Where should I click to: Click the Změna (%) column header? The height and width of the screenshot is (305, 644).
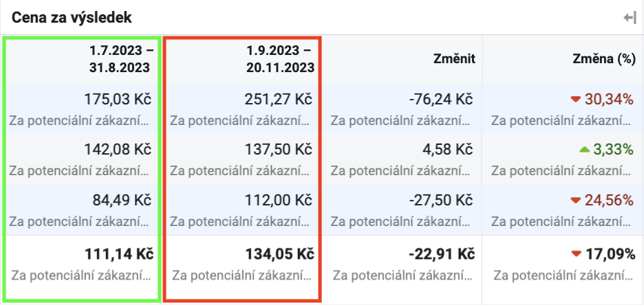(x=604, y=59)
